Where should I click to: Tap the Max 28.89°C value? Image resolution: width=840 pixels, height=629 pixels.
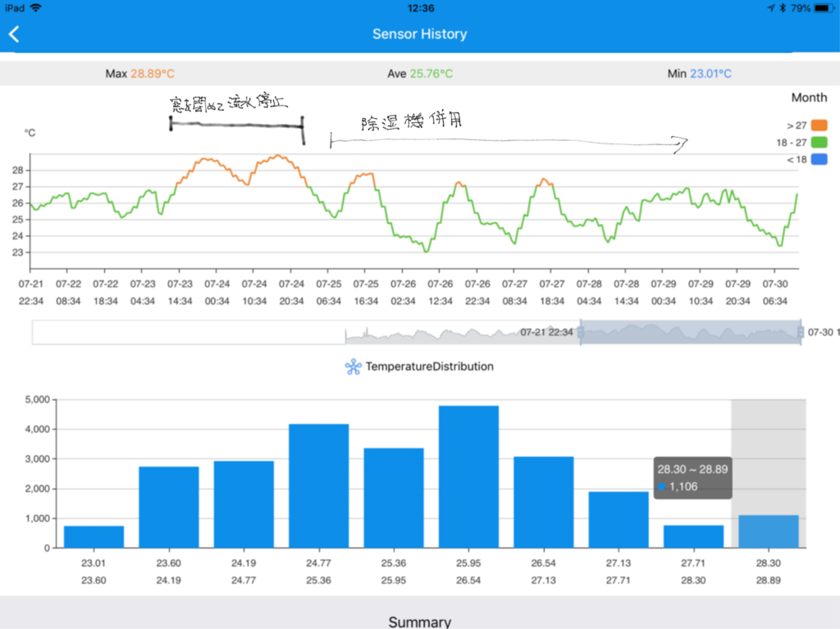(152, 74)
